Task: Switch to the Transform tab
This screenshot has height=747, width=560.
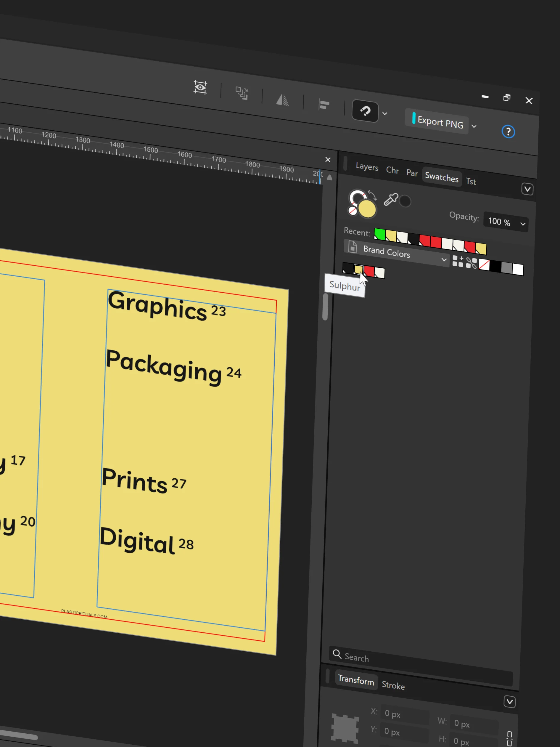Action: click(x=356, y=680)
